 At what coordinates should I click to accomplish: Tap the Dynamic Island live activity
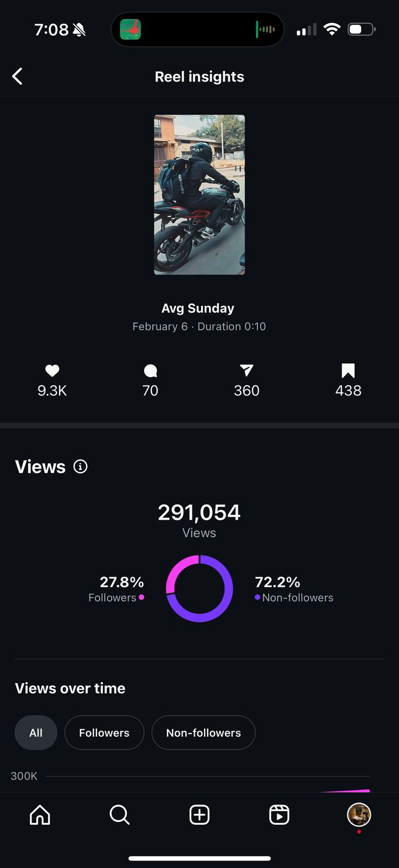coord(197,29)
